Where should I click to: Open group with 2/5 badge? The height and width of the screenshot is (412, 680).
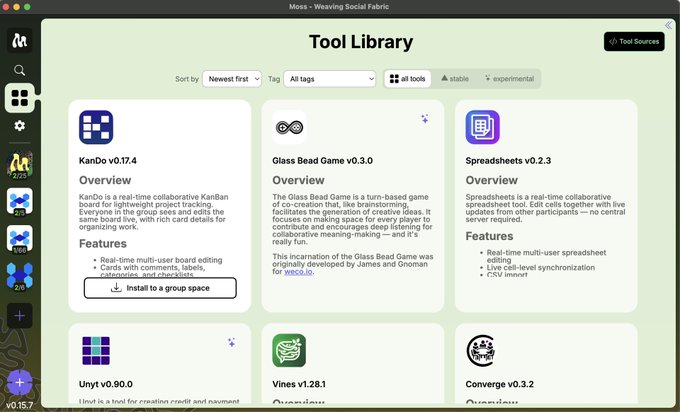pyautogui.click(x=20, y=202)
